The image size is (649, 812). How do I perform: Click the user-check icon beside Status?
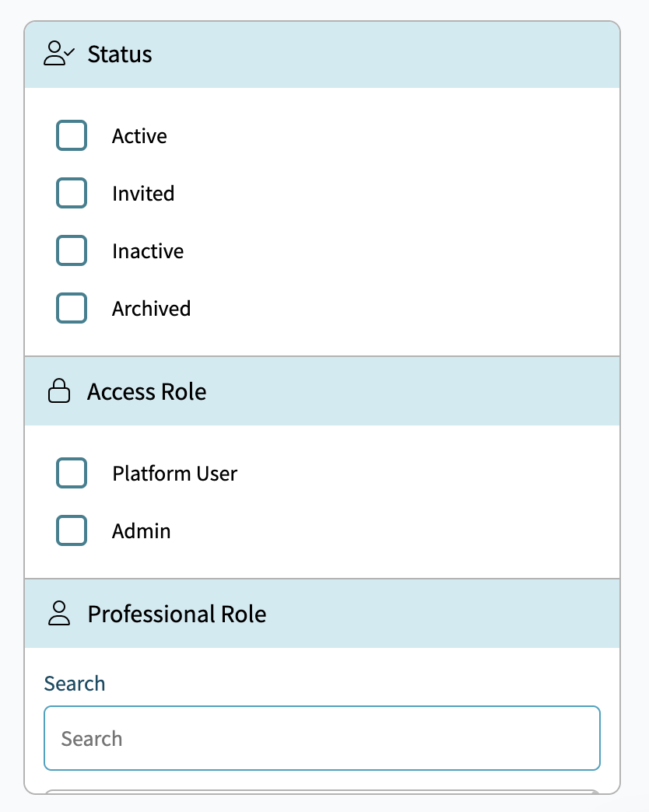click(x=59, y=54)
